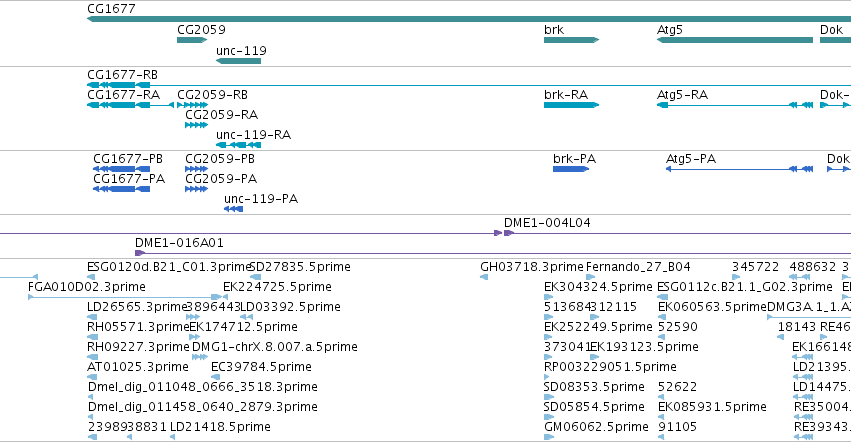Click the EK060563.5prime EST label

(x=712, y=307)
